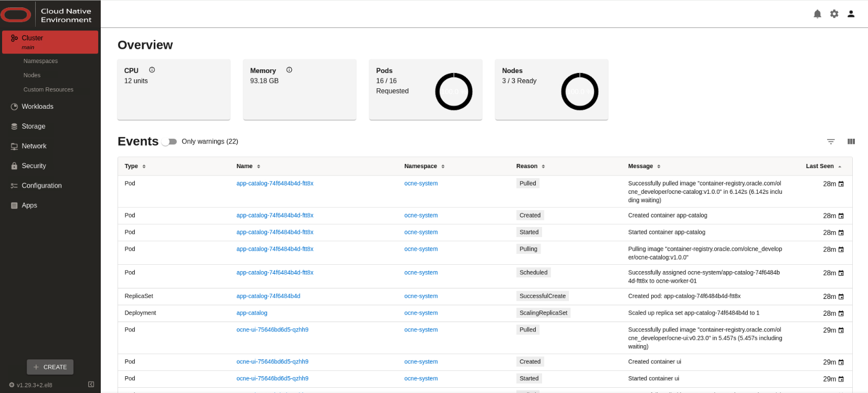Click the Pods donut chart

tap(454, 91)
